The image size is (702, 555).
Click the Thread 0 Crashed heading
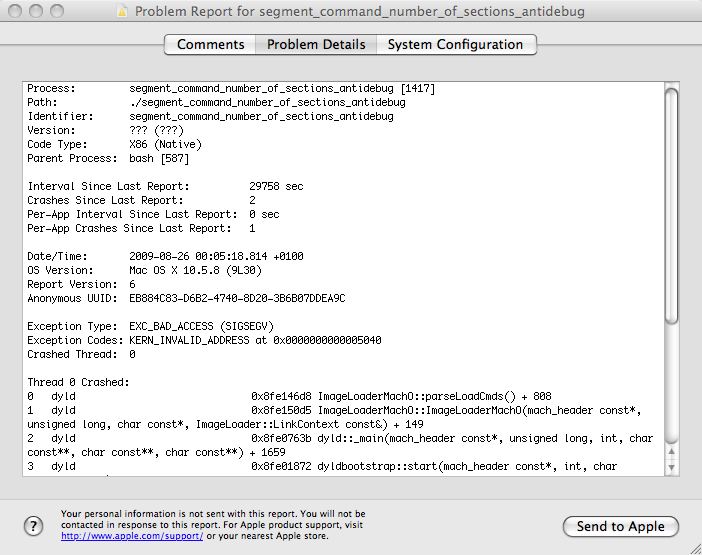coord(80,382)
